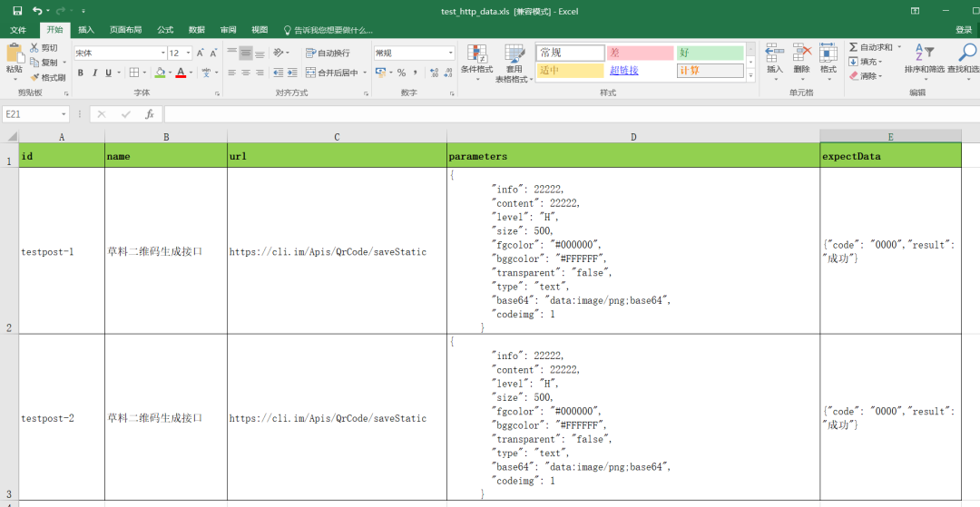The height and width of the screenshot is (507, 980).
Task: Toggle bottom vertical alignment
Action: pos(260,54)
